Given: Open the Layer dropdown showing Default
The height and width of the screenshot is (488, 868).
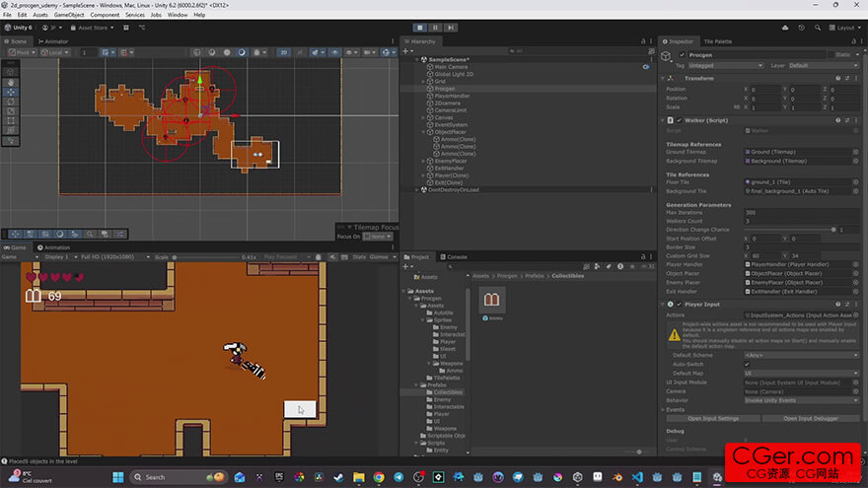Looking at the screenshot, I should pyautogui.click(x=821, y=65).
